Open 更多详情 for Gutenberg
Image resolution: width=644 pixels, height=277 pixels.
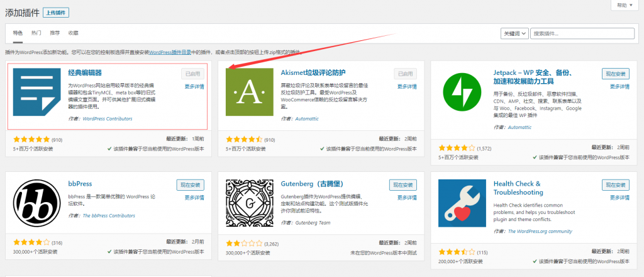tap(407, 198)
